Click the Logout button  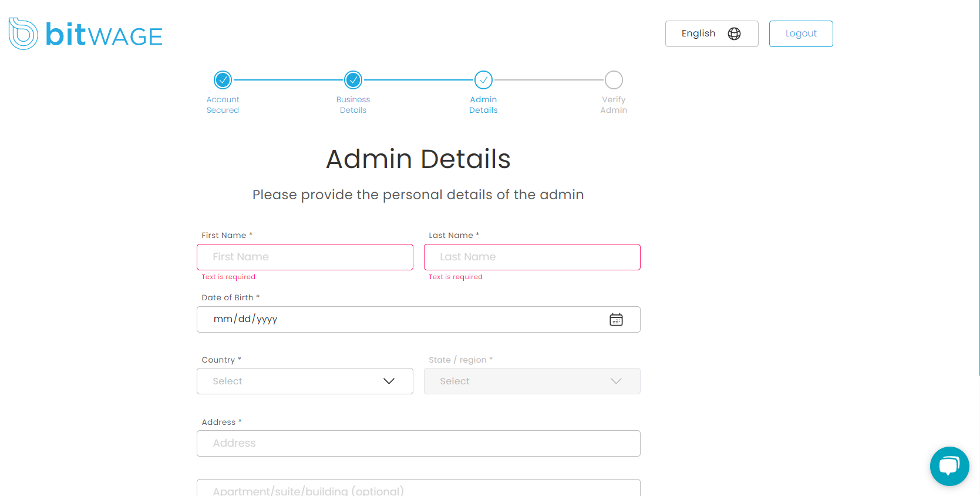(801, 34)
